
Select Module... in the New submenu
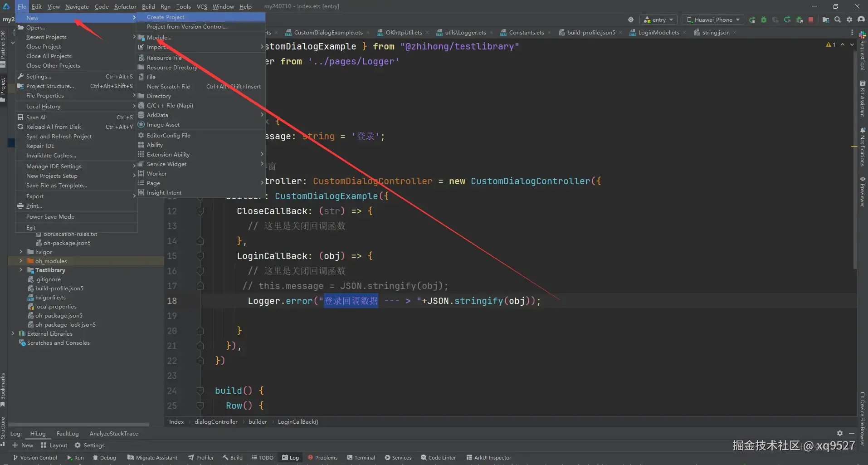[x=201, y=37]
